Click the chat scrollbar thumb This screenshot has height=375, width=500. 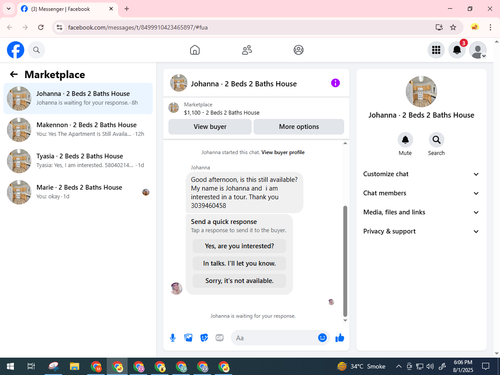345,261
